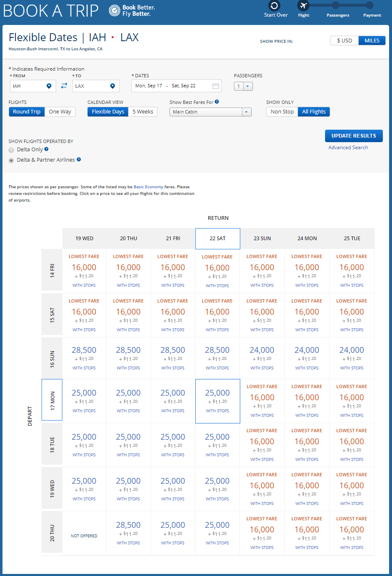Click the swap origin and destination arrows
392x576 pixels.
64,86
